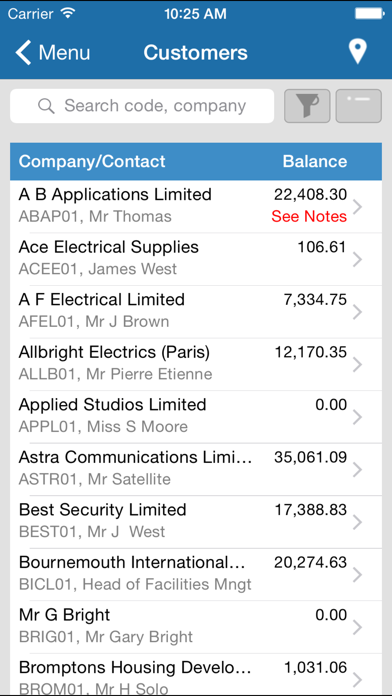Select Mr G Bright customer

click(196, 627)
